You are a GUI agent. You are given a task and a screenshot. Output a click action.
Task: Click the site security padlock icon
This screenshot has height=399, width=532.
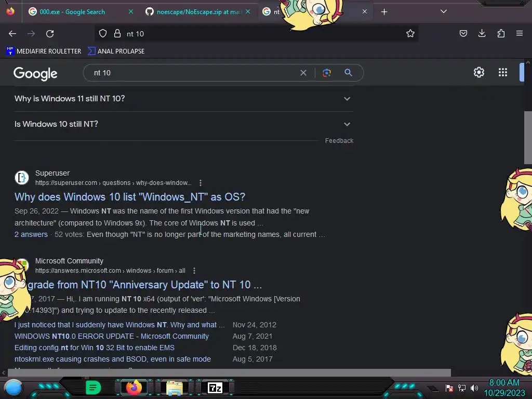(117, 33)
